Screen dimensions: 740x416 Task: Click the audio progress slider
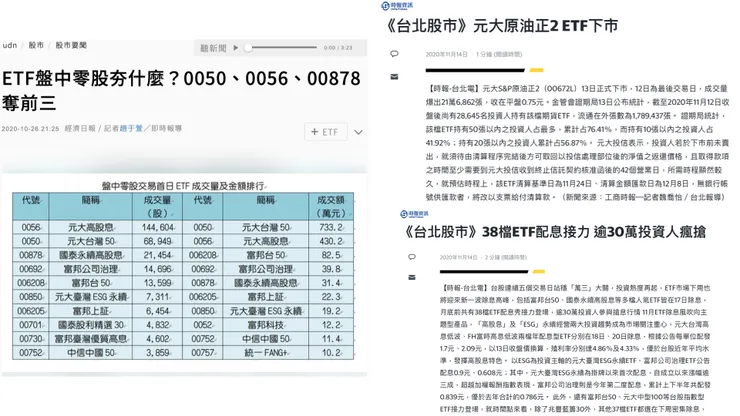coord(281,48)
